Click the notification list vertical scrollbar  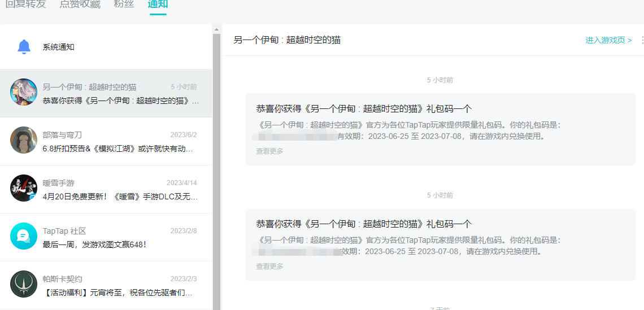pos(216,169)
